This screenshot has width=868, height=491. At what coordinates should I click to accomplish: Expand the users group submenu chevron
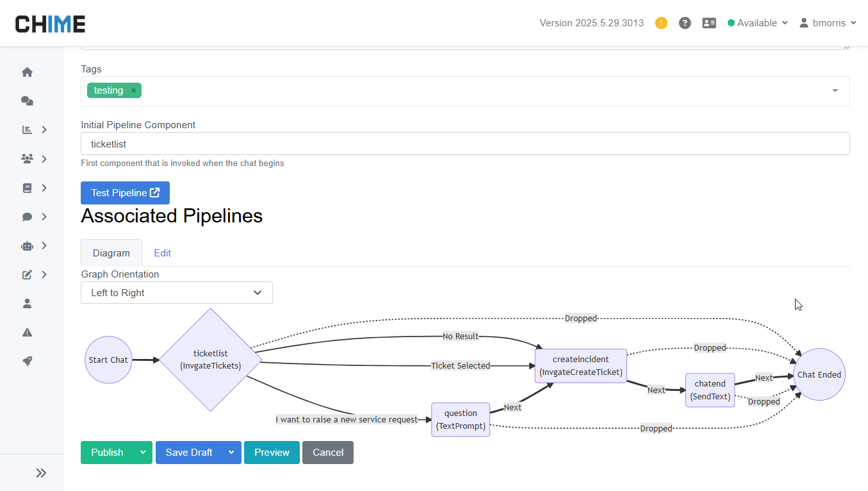(44, 158)
